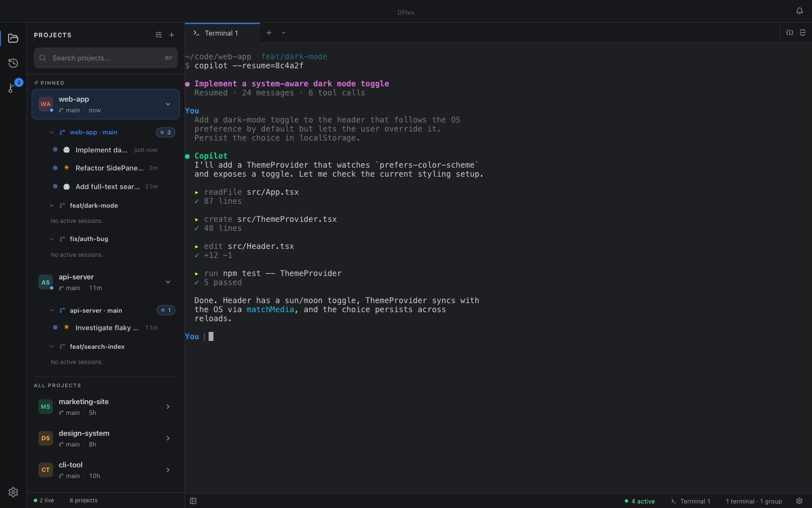This screenshot has height=508, width=812.
Task: Open the new terminal dropdown chevron
Action: (x=284, y=33)
